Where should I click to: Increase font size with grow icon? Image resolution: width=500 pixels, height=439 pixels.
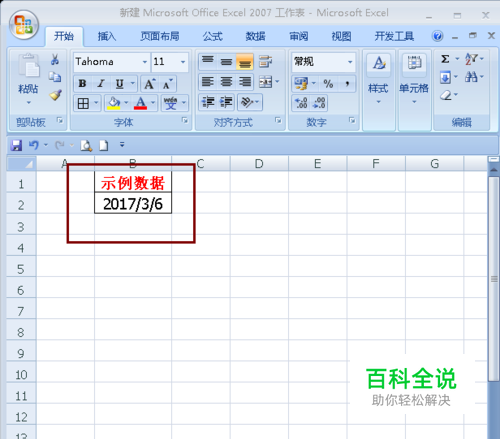click(149, 84)
